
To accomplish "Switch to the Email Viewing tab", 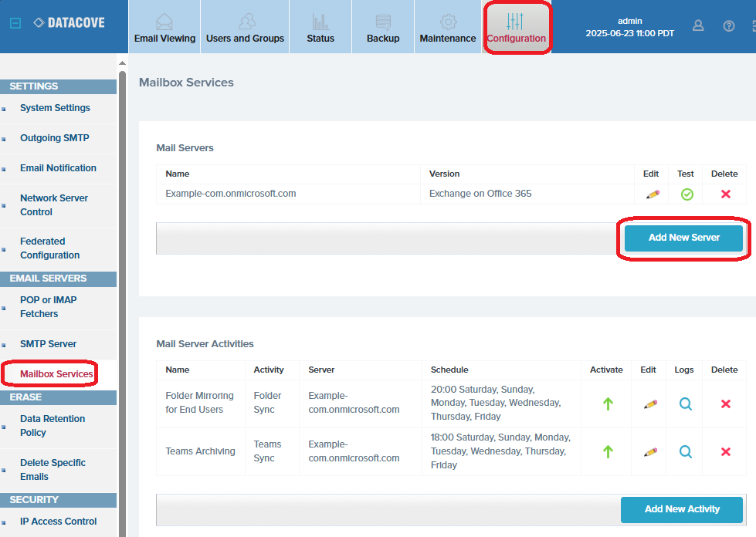I will 164,27.
